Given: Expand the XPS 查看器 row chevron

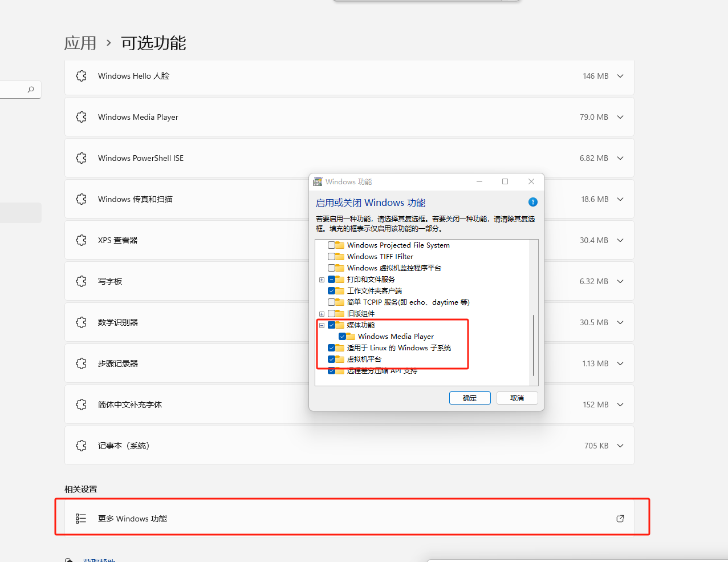Looking at the screenshot, I should [x=620, y=240].
